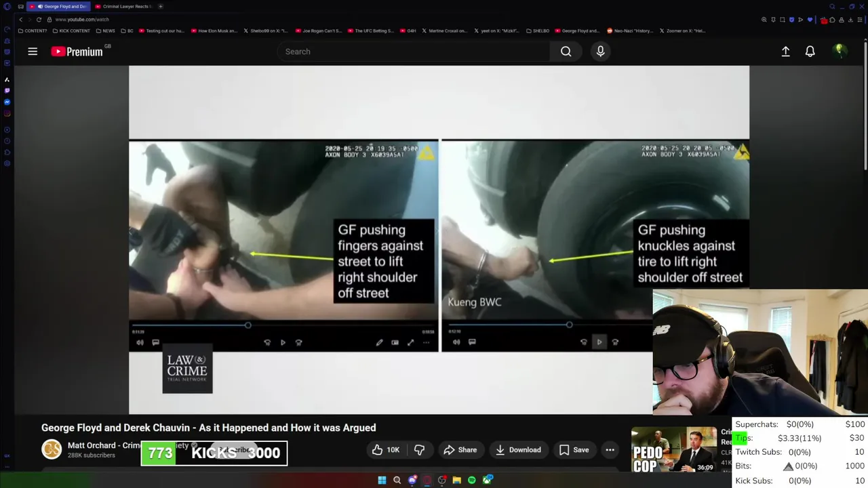Open the Neo-Nazi History bookmark
868x488 pixels.
tap(630, 30)
